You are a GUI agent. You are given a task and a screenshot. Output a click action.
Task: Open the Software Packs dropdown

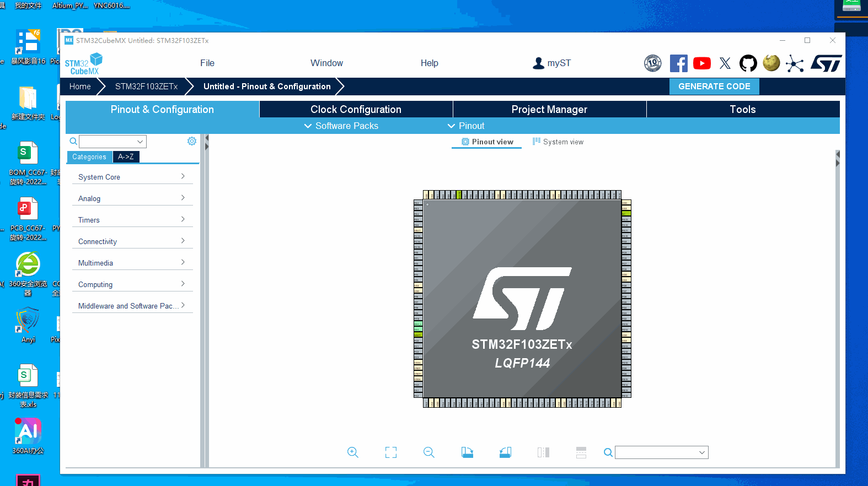click(341, 126)
